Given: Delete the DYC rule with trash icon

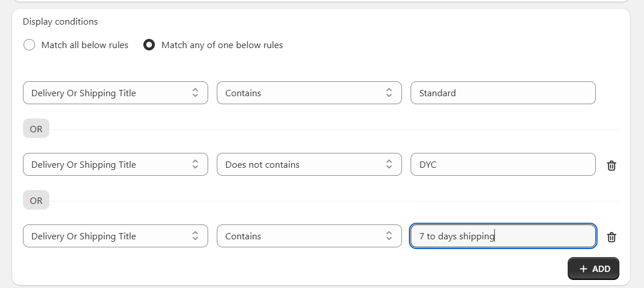Looking at the screenshot, I should click(611, 165).
